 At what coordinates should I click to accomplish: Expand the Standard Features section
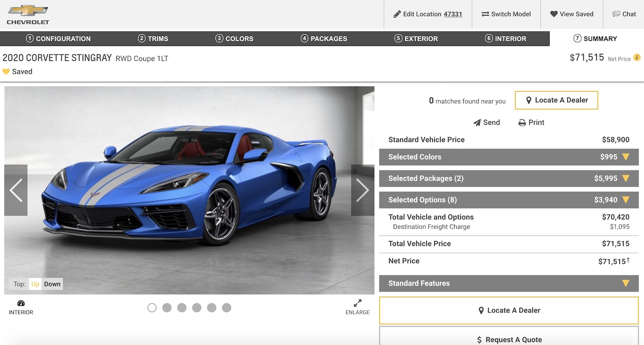tap(509, 283)
